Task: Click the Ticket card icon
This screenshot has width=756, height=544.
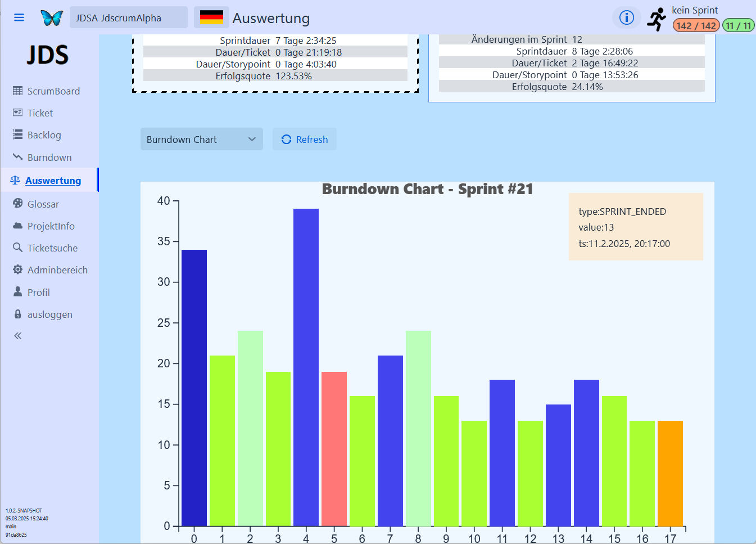Action: 18,113
